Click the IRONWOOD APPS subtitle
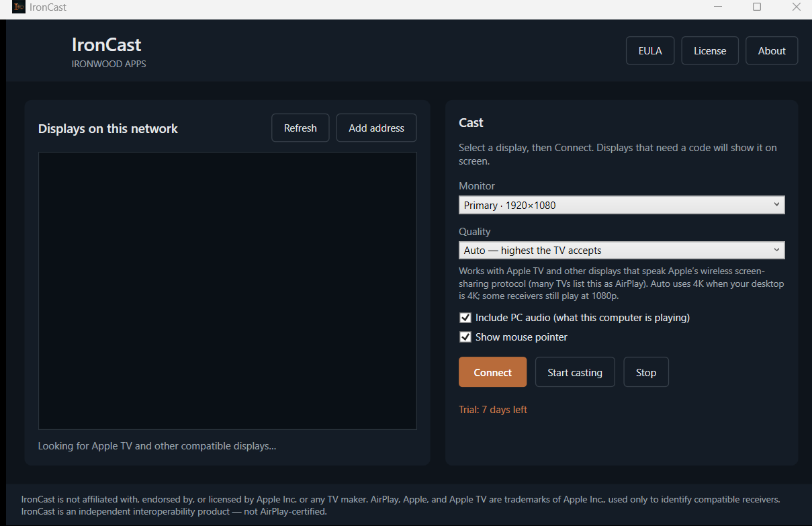 coord(109,64)
